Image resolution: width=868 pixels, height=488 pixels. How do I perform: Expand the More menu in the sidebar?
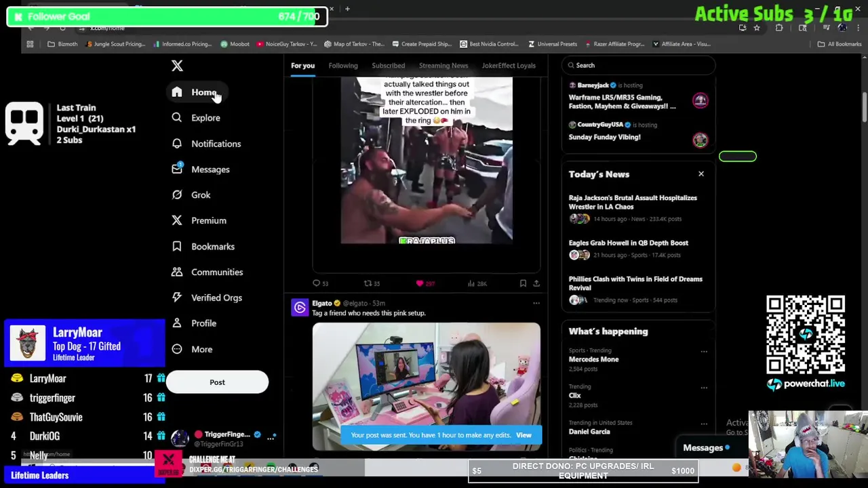(x=193, y=349)
